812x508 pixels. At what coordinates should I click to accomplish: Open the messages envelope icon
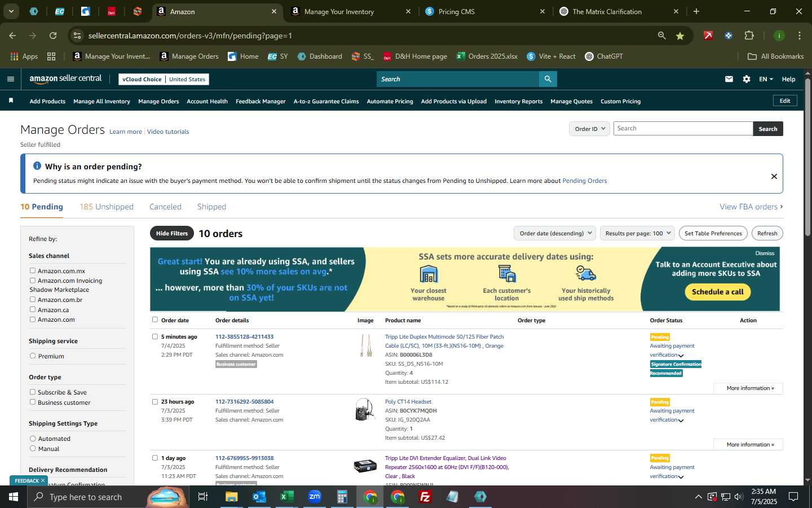(729, 79)
